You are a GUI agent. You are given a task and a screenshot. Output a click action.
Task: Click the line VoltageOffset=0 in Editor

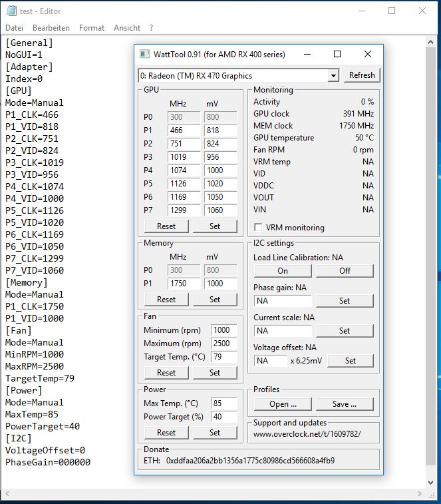tap(45, 451)
